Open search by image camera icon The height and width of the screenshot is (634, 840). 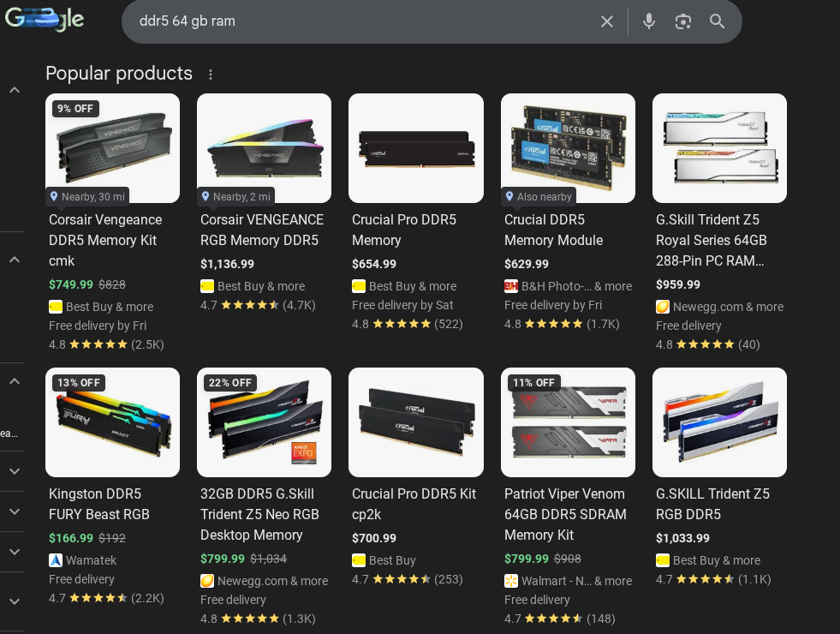[x=682, y=21]
